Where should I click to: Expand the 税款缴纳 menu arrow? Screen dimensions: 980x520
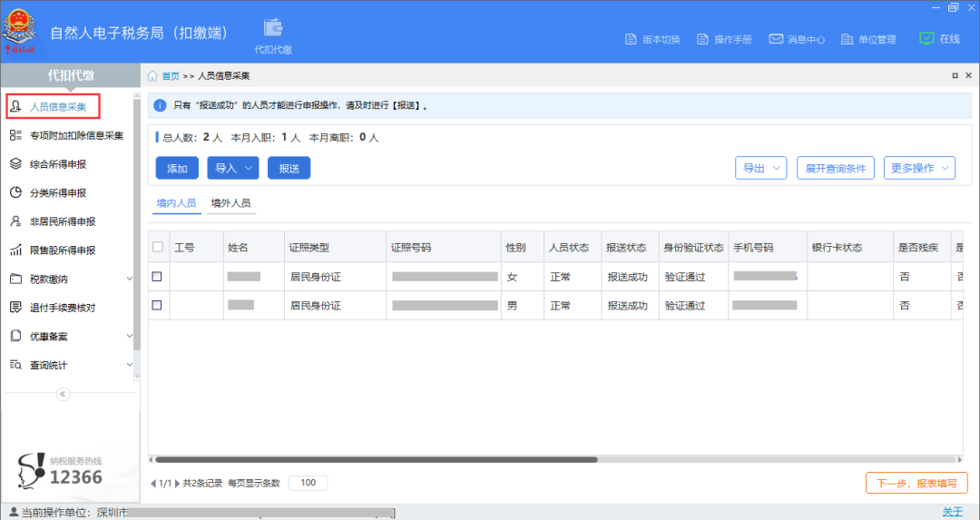pos(130,279)
